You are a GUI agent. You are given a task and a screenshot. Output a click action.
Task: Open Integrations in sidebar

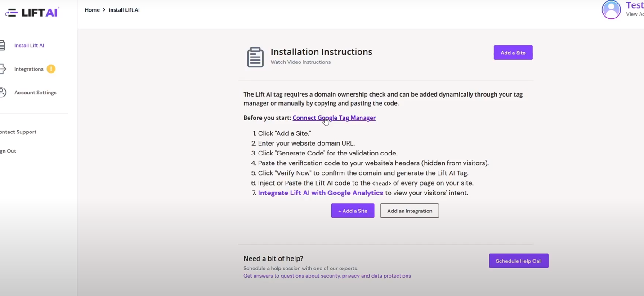(29, 69)
